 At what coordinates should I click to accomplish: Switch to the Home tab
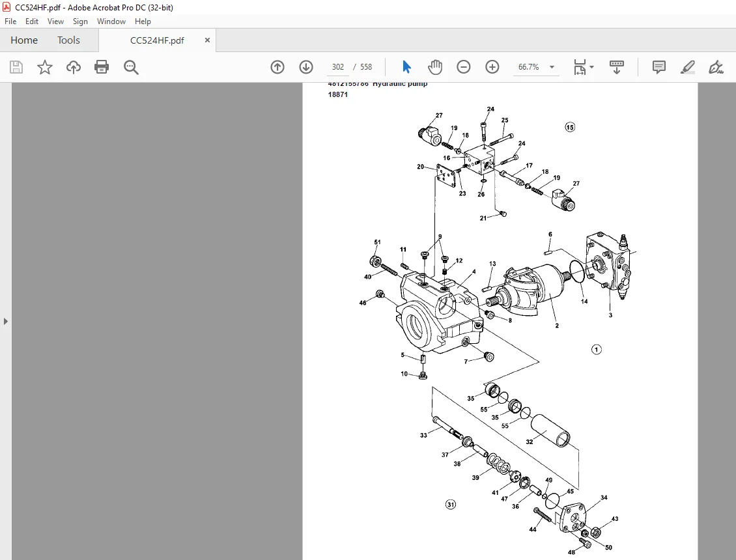[24, 40]
